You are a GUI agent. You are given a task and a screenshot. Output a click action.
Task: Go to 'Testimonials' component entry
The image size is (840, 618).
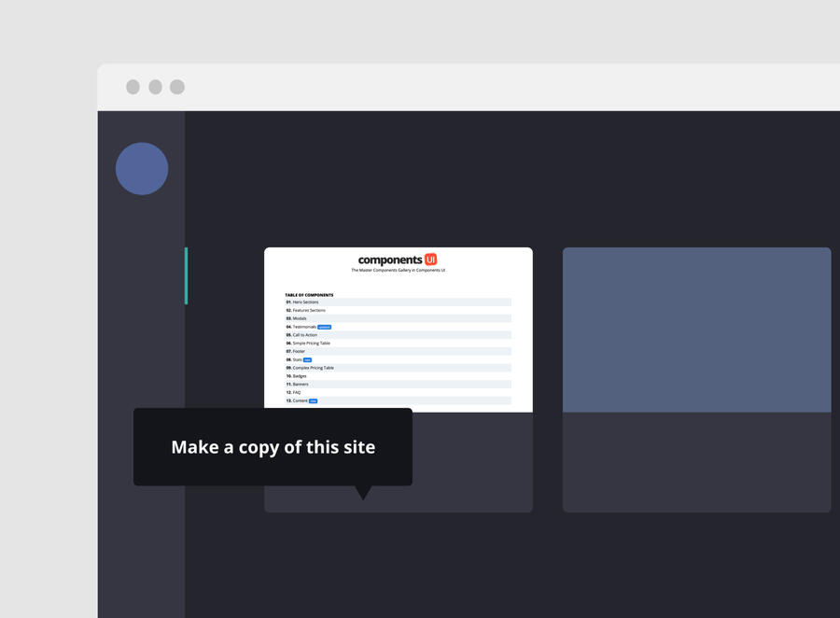point(304,327)
